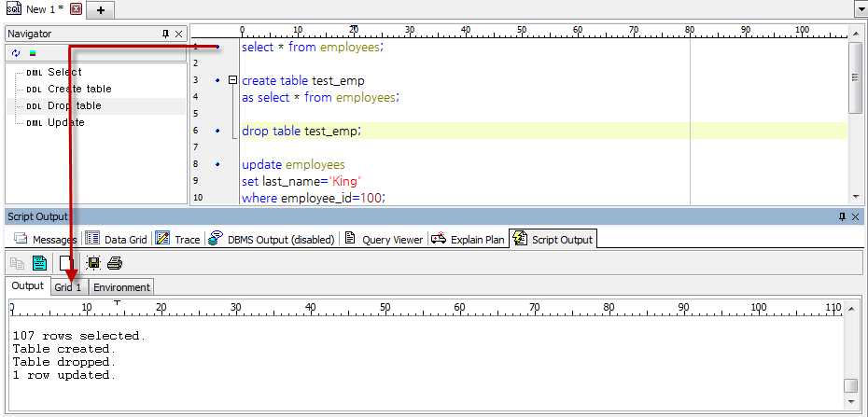Click the greyed copy icon in output toolbar

pos(18,263)
